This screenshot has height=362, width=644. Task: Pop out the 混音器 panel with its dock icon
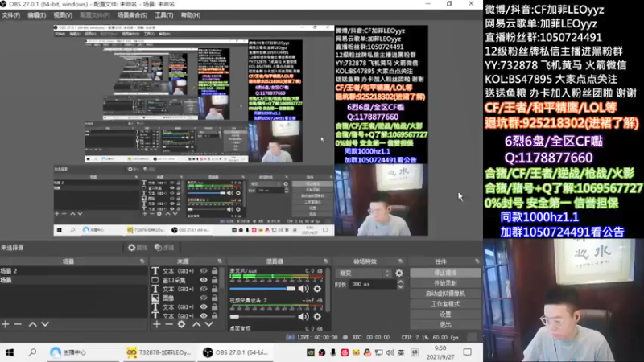[x=326, y=261]
